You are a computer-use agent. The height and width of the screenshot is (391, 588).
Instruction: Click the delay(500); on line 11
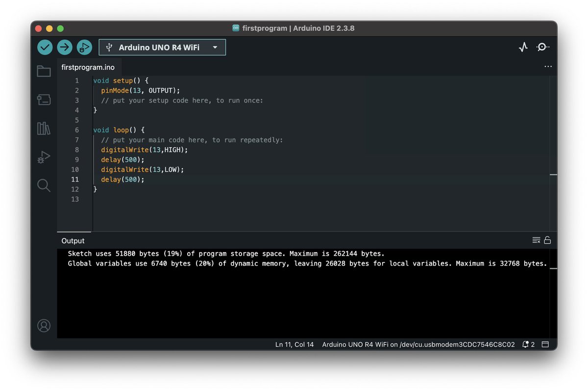pos(123,180)
